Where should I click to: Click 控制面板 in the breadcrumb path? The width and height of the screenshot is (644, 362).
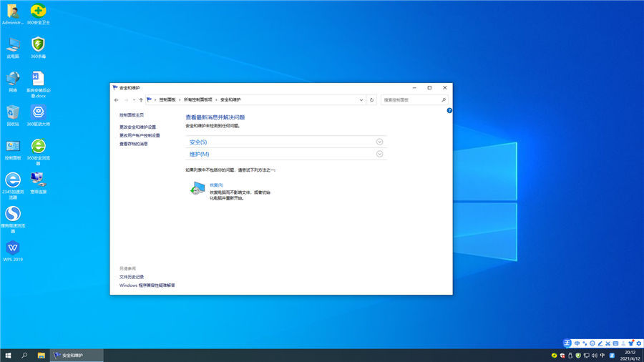coord(167,100)
